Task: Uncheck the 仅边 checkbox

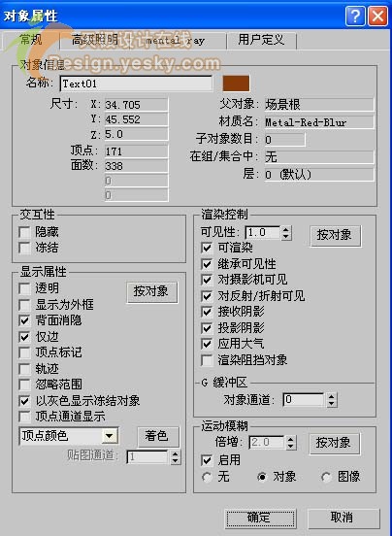Action: [x=25, y=337]
